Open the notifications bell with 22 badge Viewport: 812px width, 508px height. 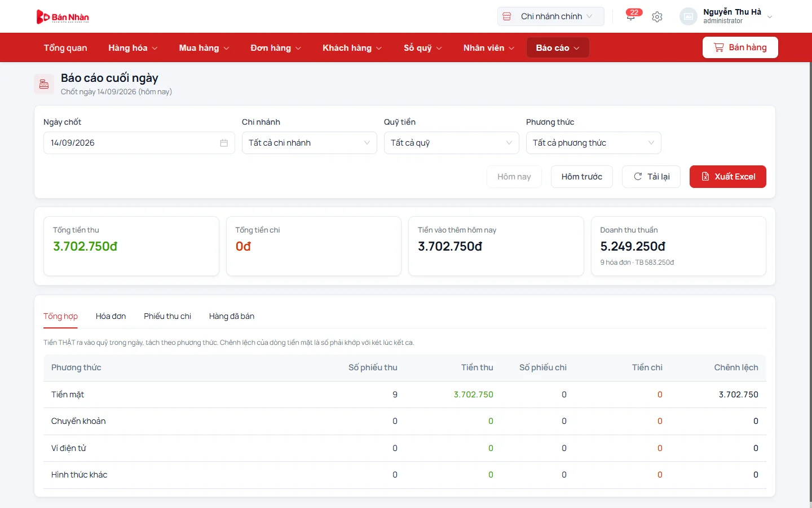click(x=632, y=16)
